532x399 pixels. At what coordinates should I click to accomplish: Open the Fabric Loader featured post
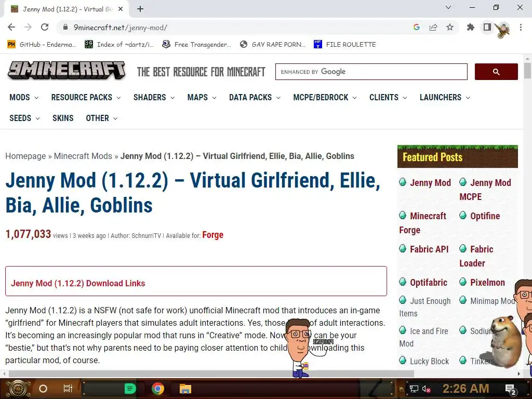476,256
